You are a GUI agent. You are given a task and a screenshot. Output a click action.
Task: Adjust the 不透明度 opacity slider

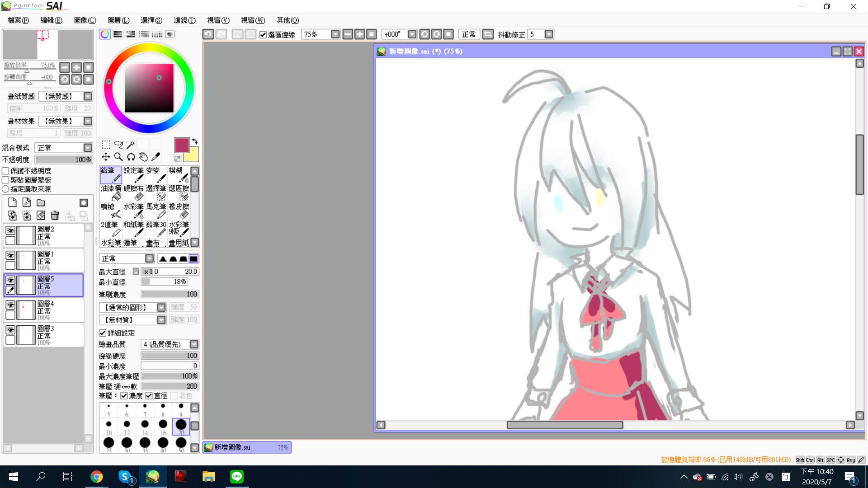tap(63, 160)
